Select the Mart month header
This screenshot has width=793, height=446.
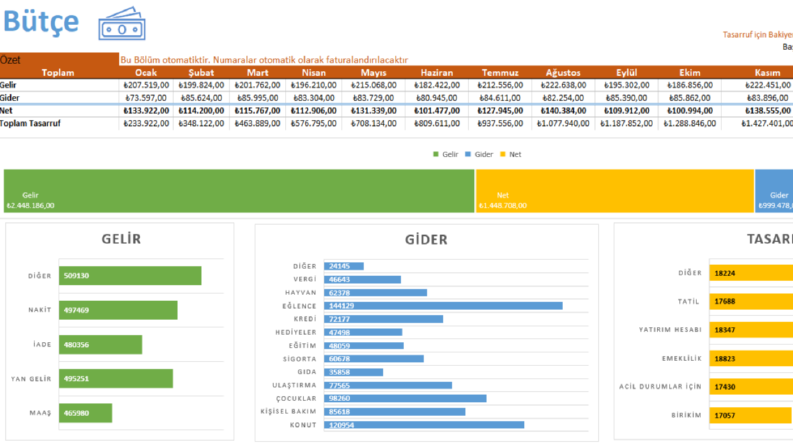coord(257,73)
